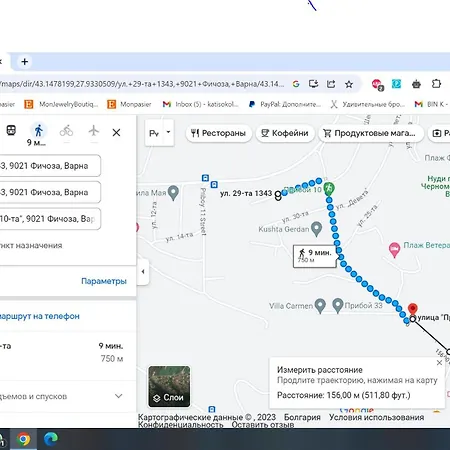Collapse the side panel using the arrow
The image size is (450, 450).
pyautogui.click(x=143, y=272)
